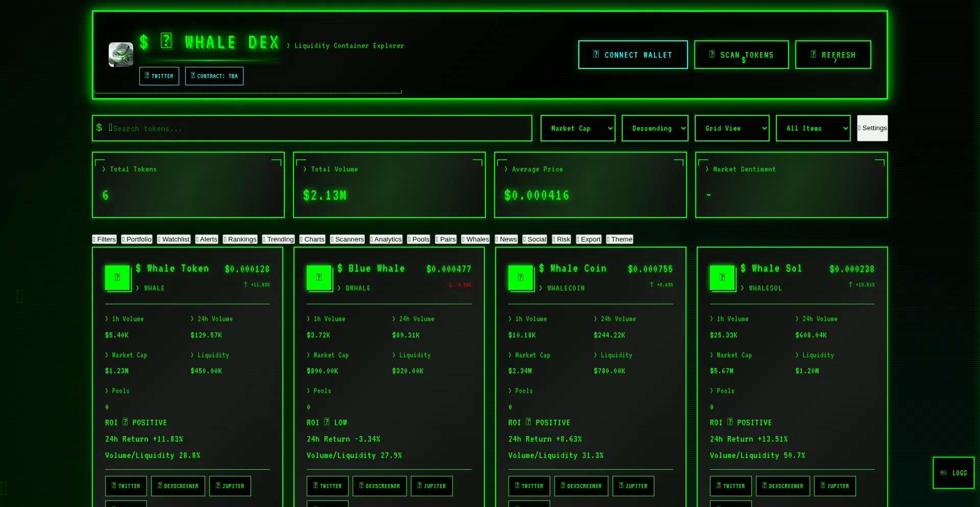Screen dimensions: 980x507
Task: Click the Connect Wallet button
Action: pos(632,55)
